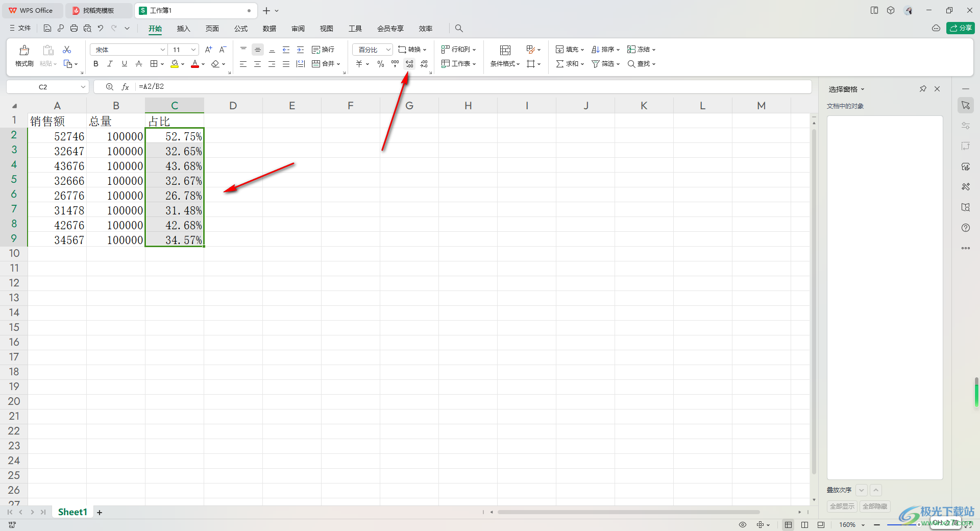Switch to the 视图 (View) tab

pos(327,29)
